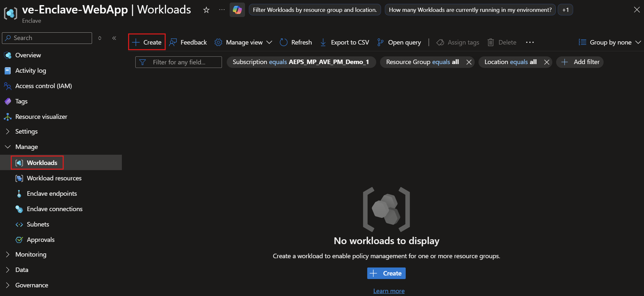Click Assign tags in toolbar
Viewport: 644px width, 296px height.
458,42
